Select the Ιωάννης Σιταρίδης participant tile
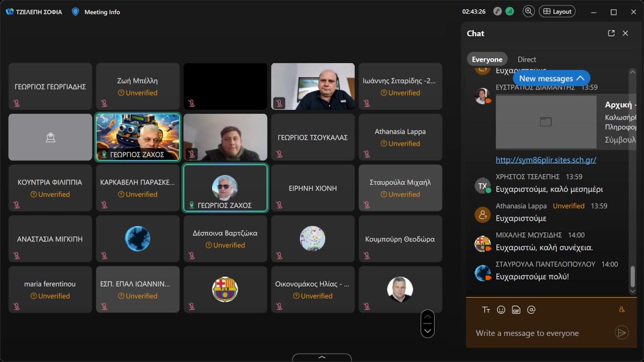This screenshot has width=644, height=362. tap(400, 86)
